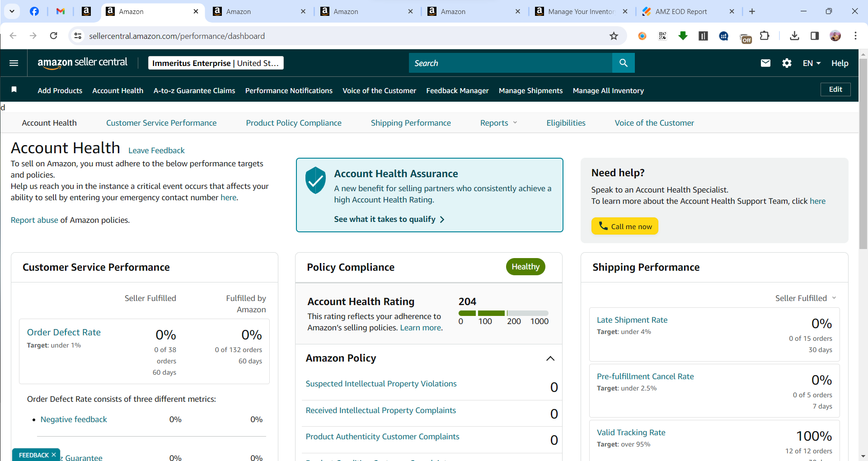The width and height of the screenshot is (868, 461).
Task: Click the QR code extension icon
Action: point(662,36)
